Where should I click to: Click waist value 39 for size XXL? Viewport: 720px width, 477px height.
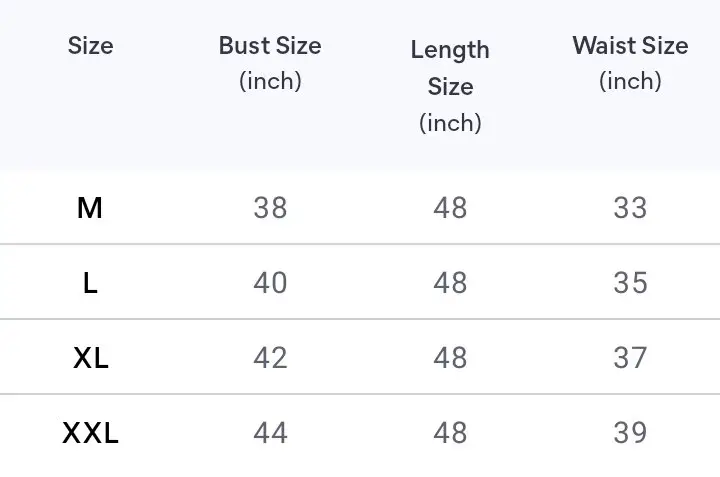630,432
